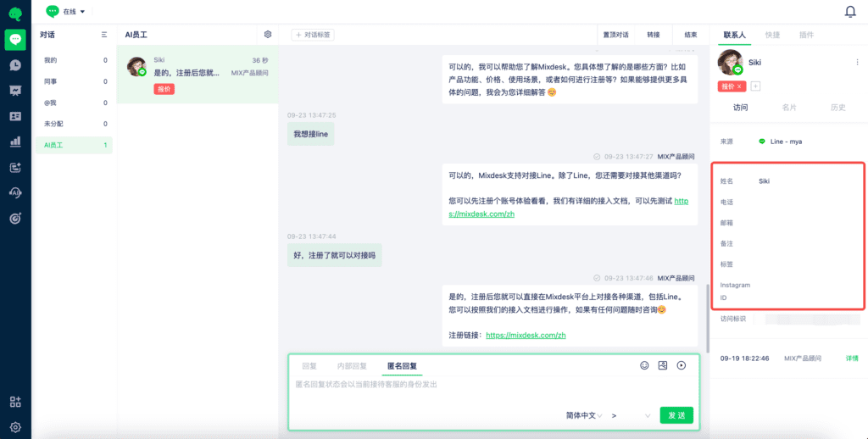
Task: Click the 发送 send button
Action: click(x=676, y=415)
